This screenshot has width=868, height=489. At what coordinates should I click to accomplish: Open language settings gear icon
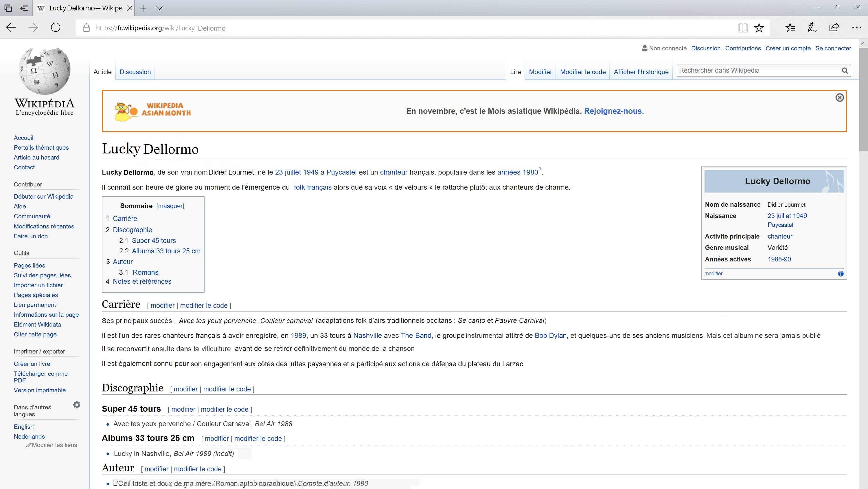pos(77,405)
